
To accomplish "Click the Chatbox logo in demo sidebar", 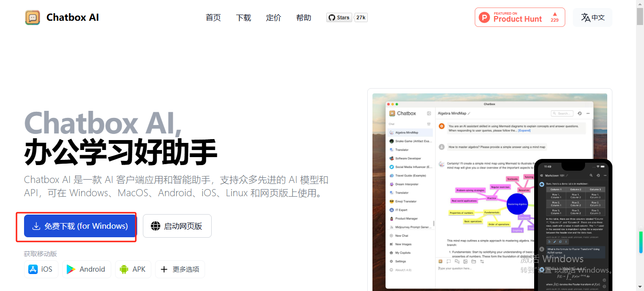I will 392,113.
